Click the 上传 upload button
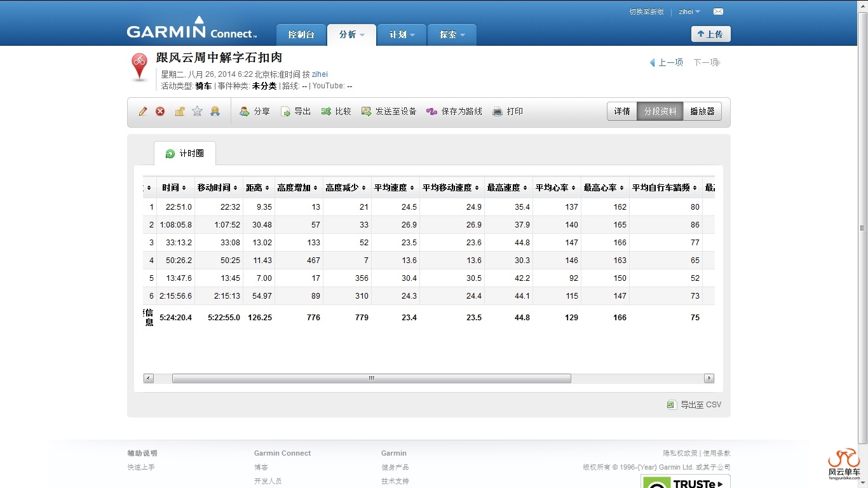The image size is (868, 488). pyautogui.click(x=710, y=34)
